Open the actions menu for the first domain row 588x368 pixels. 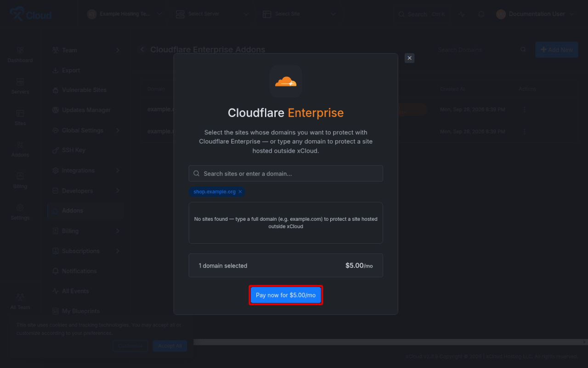click(524, 110)
